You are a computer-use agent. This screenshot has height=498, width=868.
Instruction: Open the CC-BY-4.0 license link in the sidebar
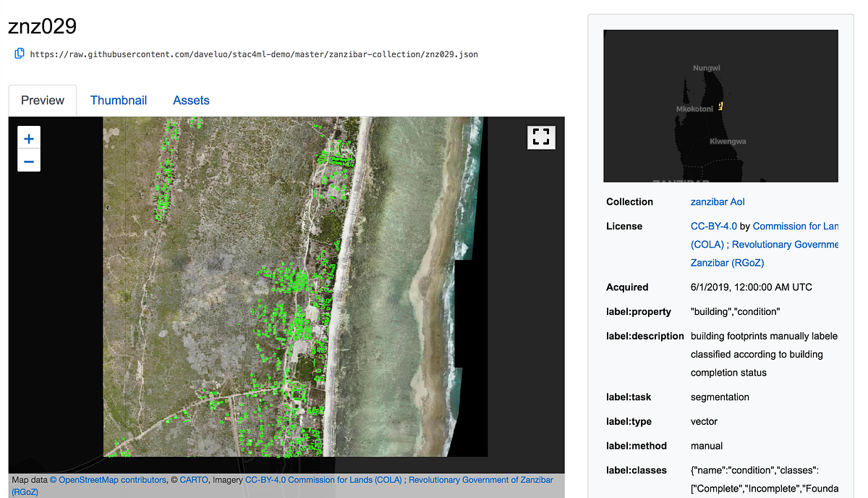(x=714, y=227)
